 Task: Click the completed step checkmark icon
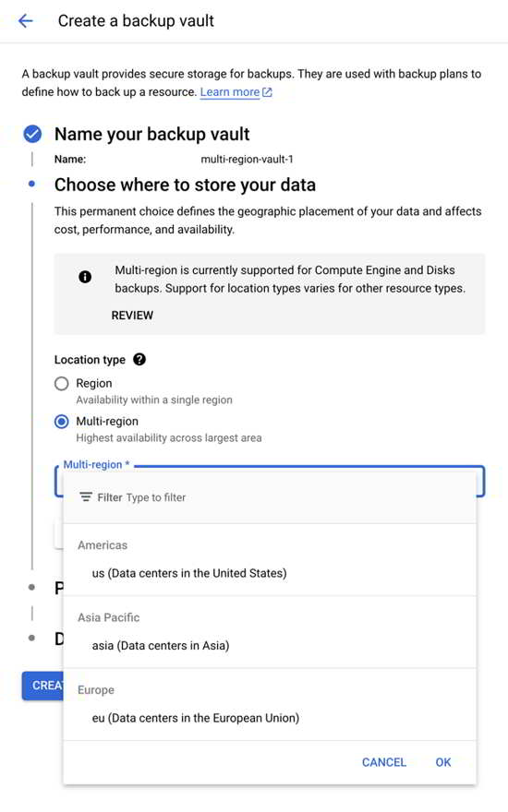tap(32, 134)
